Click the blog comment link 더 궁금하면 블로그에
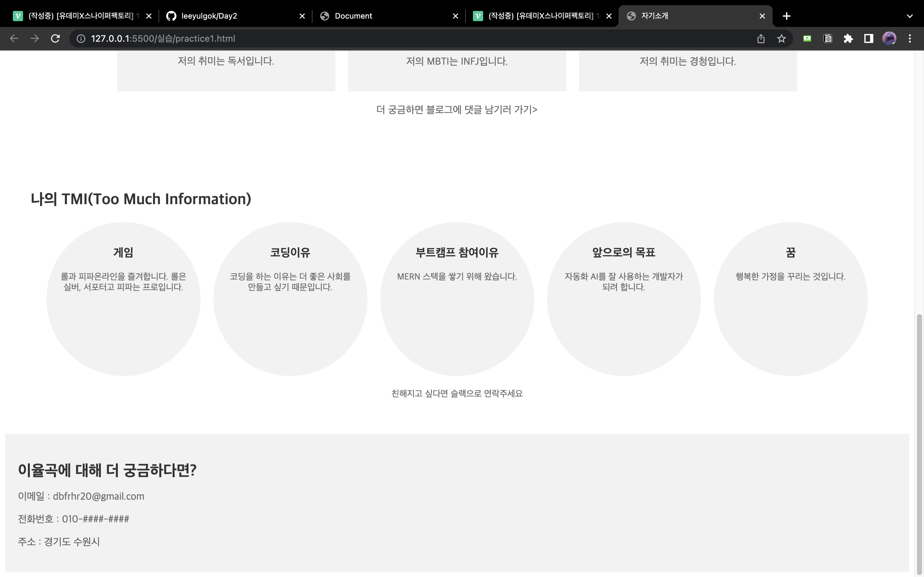The image size is (924, 577). coord(457,110)
